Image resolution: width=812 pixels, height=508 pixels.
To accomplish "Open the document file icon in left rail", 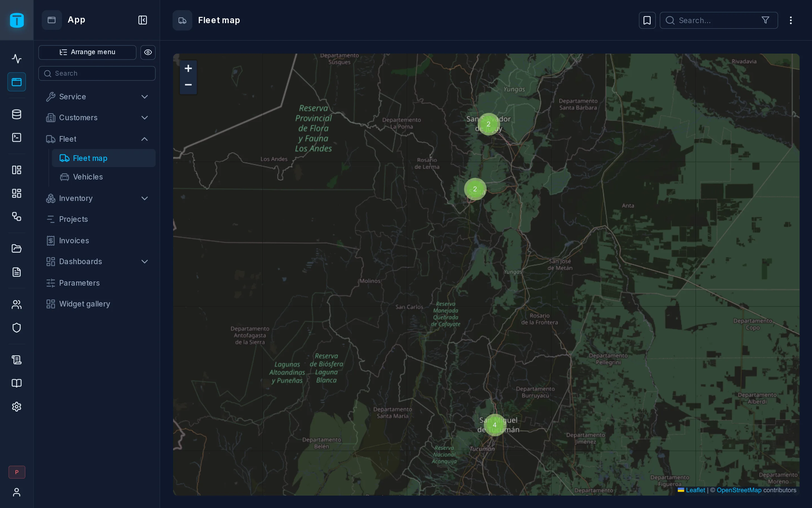I will pos(16,272).
